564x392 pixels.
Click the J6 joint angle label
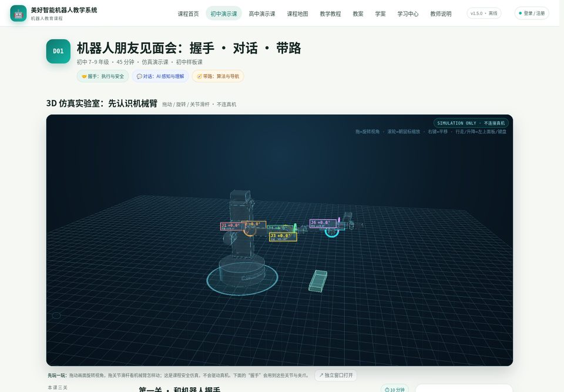click(x=323, y=223)
